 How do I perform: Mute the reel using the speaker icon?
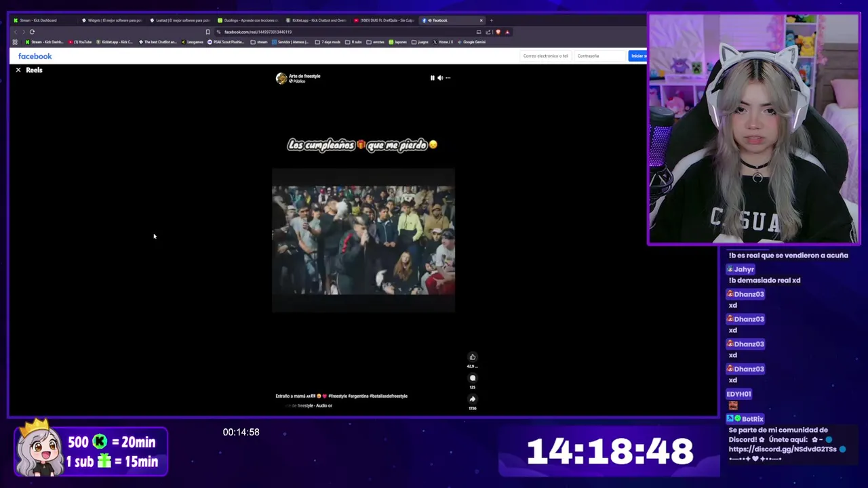click(x=440, y=78)
